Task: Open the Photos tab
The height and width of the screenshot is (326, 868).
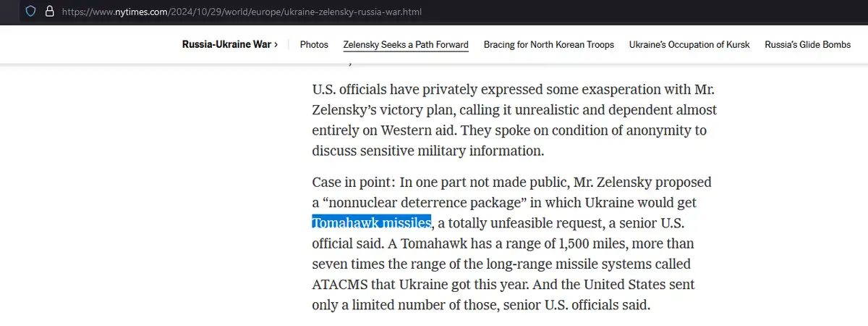Action: (x=314, y=45)
